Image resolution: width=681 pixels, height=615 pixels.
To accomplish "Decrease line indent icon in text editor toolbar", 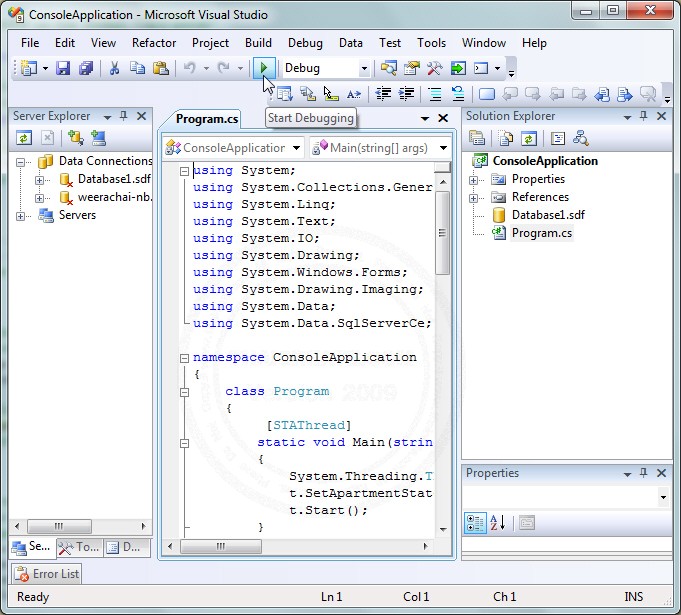I will (x=383, y=94).
